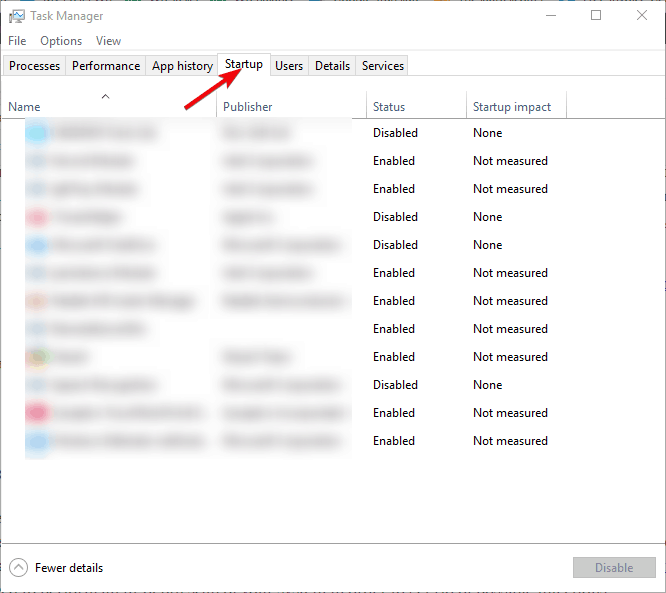Viewport: 666px width, 593px height.
Task: Maximize the Task Manager window
Action: point(596,16)
